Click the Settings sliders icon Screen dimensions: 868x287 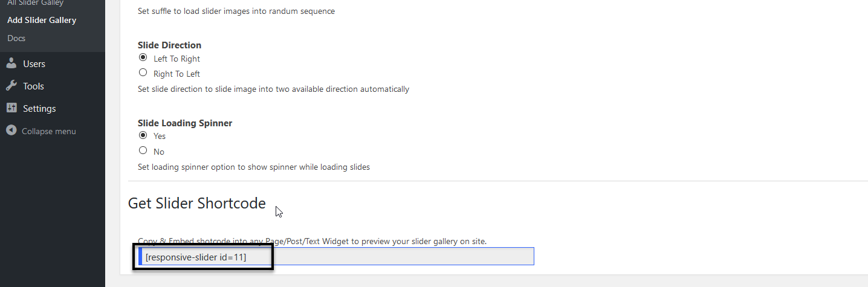11,108
